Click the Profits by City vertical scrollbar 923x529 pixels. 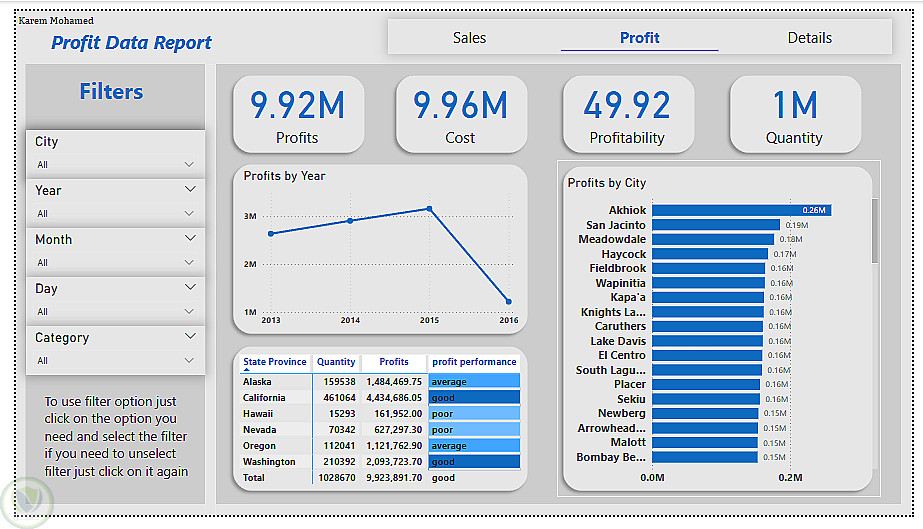tap(875, 231)
